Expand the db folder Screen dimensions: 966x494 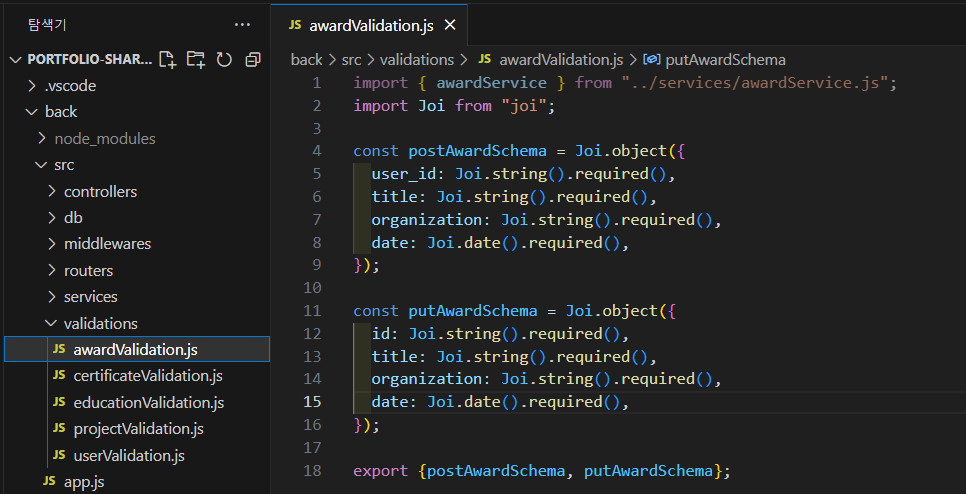tap(52, 218)
